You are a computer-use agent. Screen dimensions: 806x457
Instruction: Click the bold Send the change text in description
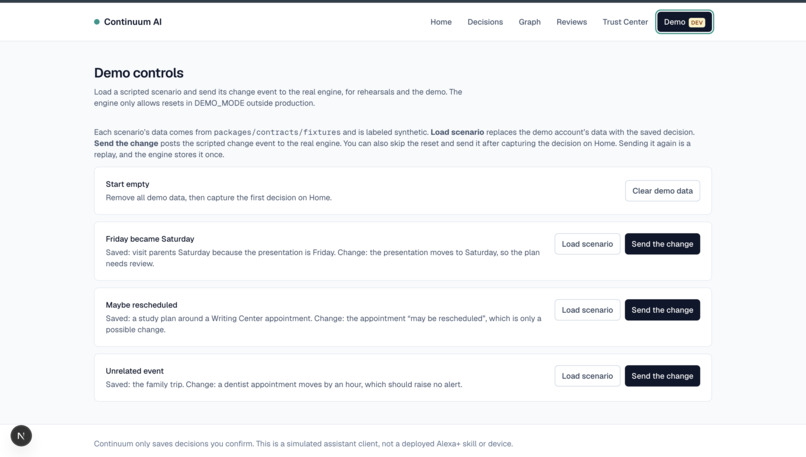point(126,143)
